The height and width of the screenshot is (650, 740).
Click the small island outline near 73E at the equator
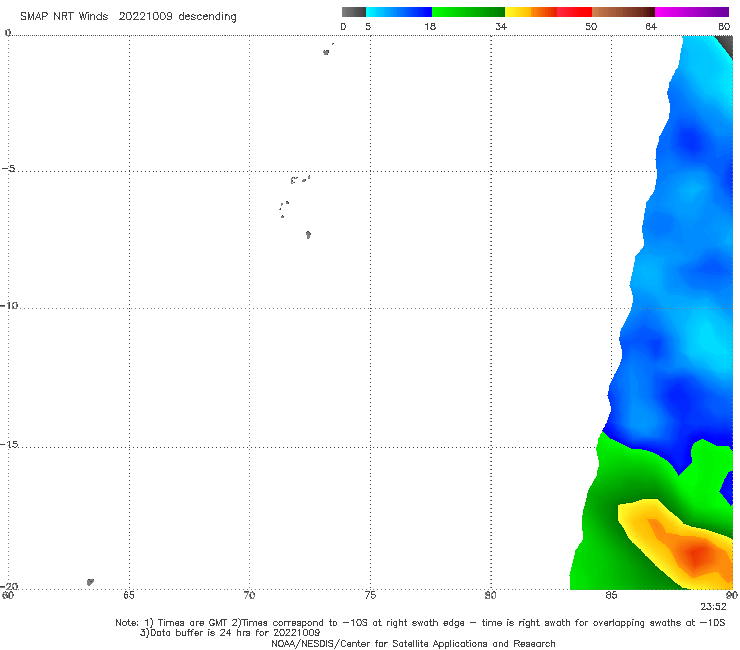coord(326,52)
